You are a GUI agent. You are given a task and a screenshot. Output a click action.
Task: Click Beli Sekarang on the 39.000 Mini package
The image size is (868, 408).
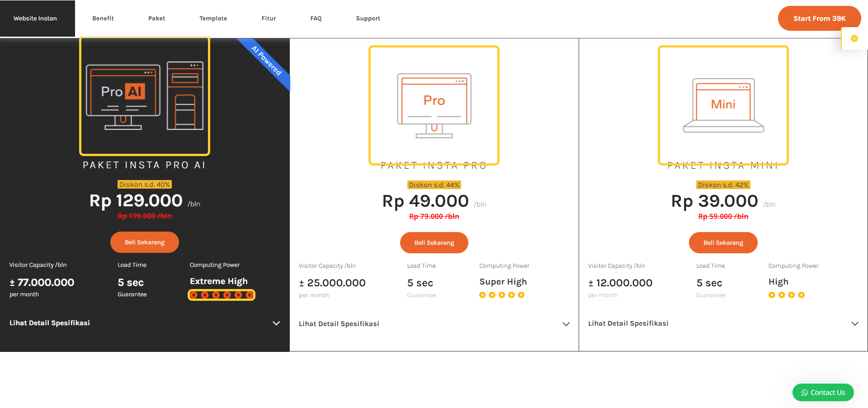pos(723,242)
